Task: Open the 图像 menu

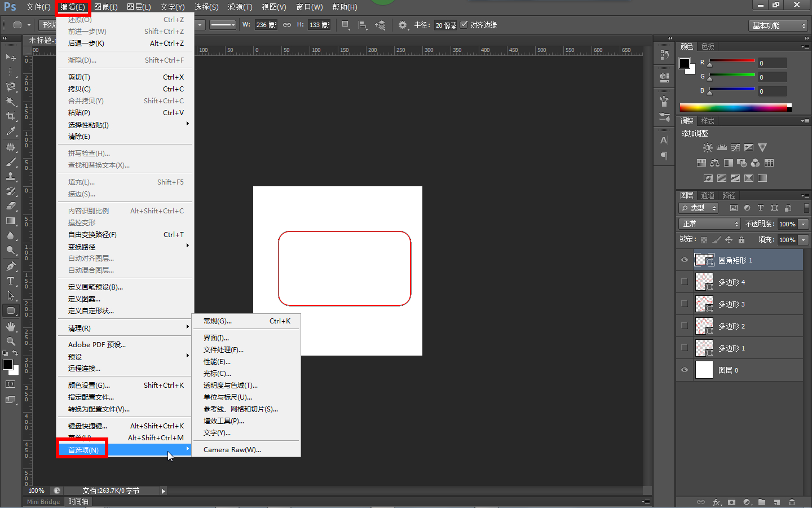Action: click(106, 7)
